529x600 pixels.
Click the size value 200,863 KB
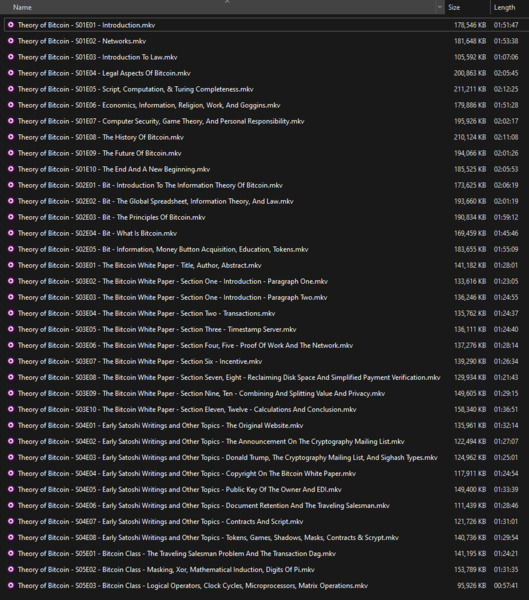(x=470, y=73)
